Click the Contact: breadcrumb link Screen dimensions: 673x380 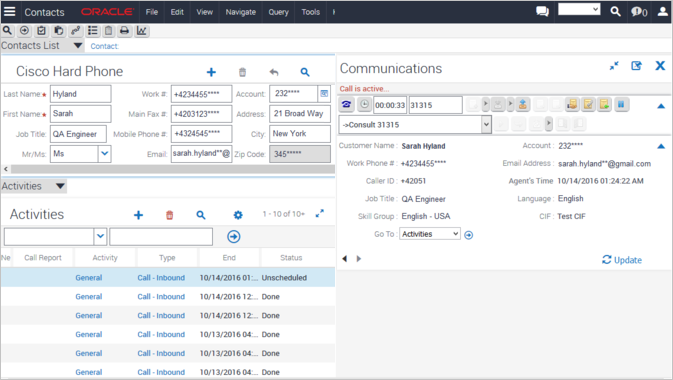tap(104, 46)
